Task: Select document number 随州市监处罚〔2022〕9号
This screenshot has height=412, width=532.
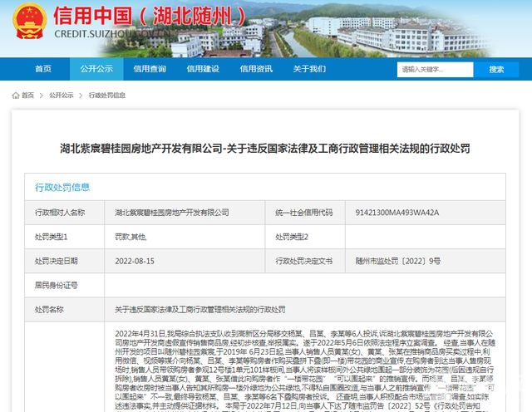Action: coord(426,261)
